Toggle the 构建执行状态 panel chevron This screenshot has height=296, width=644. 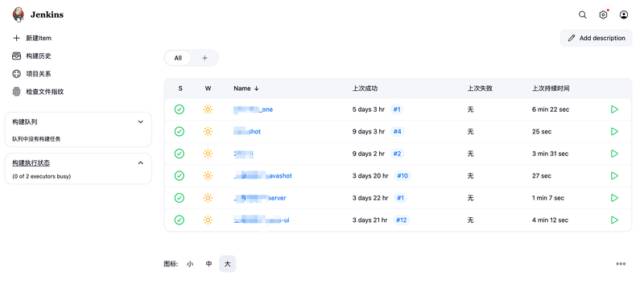140,163
